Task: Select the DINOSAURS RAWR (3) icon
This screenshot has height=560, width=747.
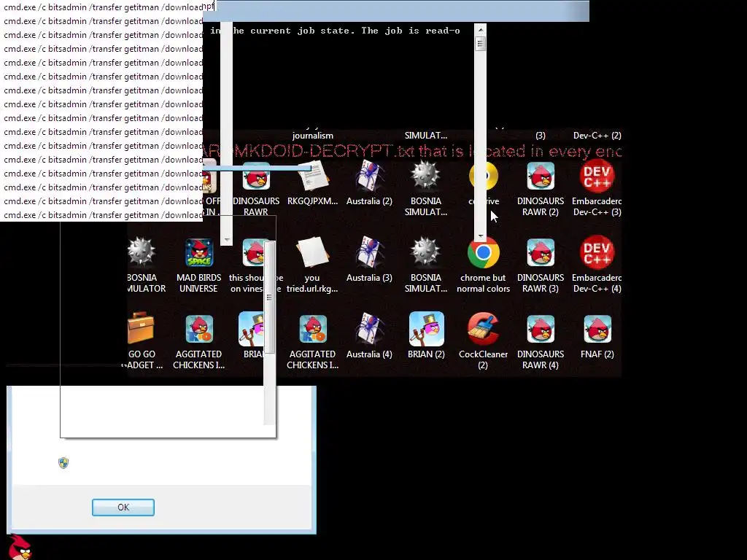Action: click(541, 252)
